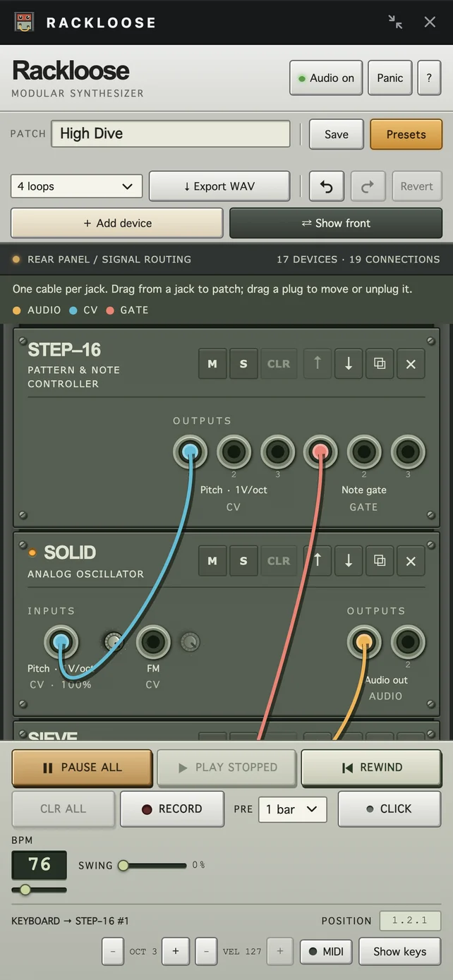453x980 pixels.
Task: Click the STEP-16 Note gate output jack 1
Action: (x=320, y=452)
